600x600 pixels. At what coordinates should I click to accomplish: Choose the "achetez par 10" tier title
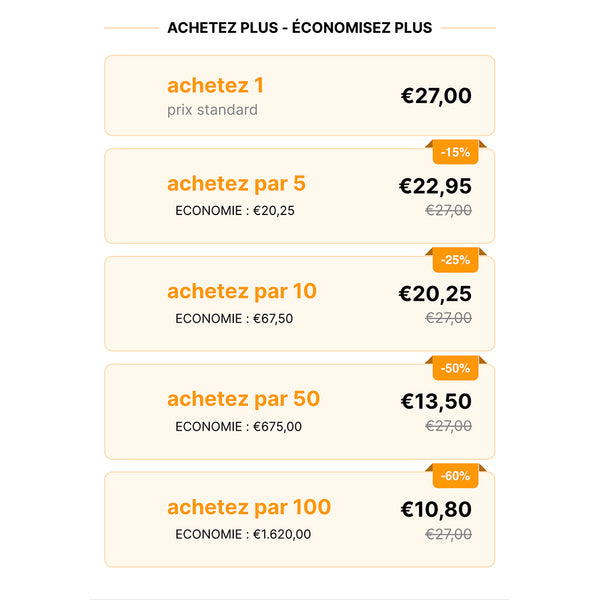coord(241,291)
